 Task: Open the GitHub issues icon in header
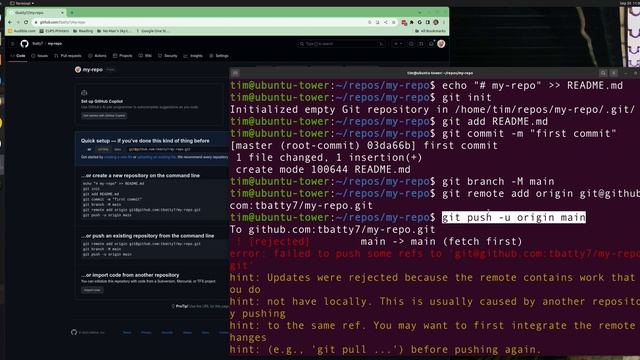coord(411,44)
